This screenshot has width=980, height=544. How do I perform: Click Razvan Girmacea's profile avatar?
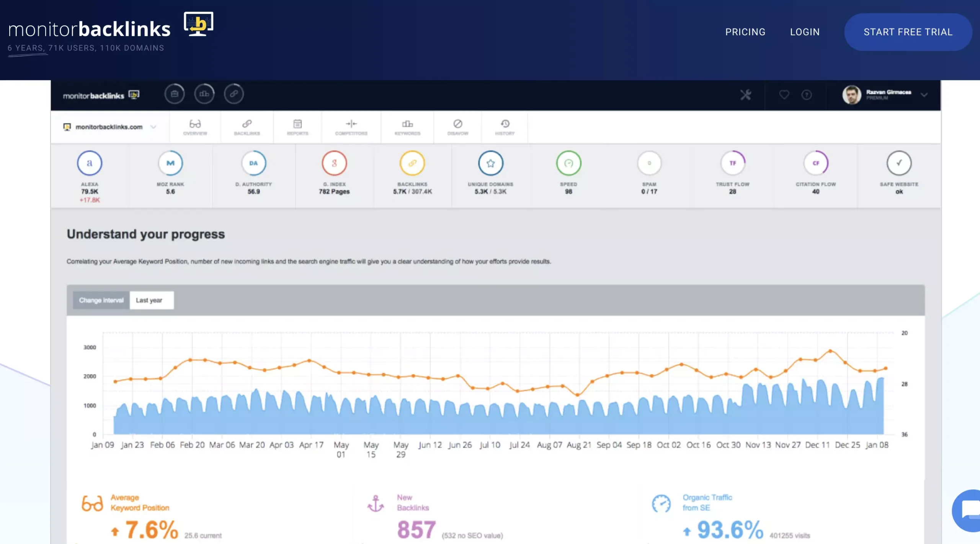(x=852, y=95)
